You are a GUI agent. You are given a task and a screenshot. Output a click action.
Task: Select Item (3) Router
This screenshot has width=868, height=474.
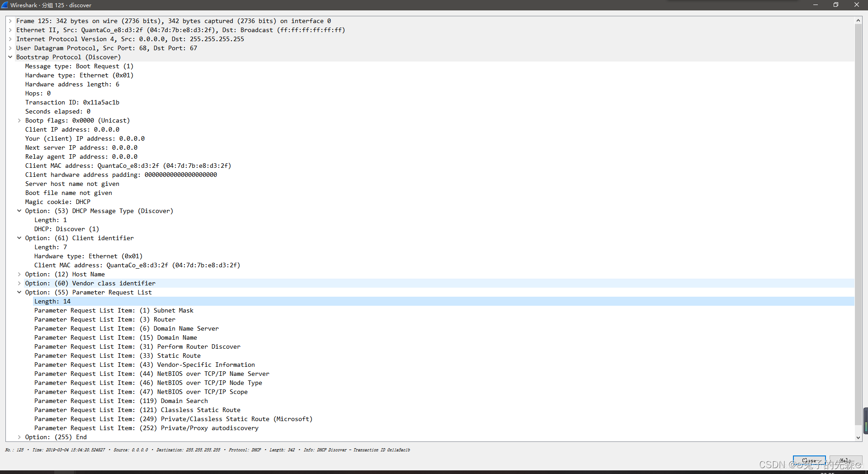point(105,319)
